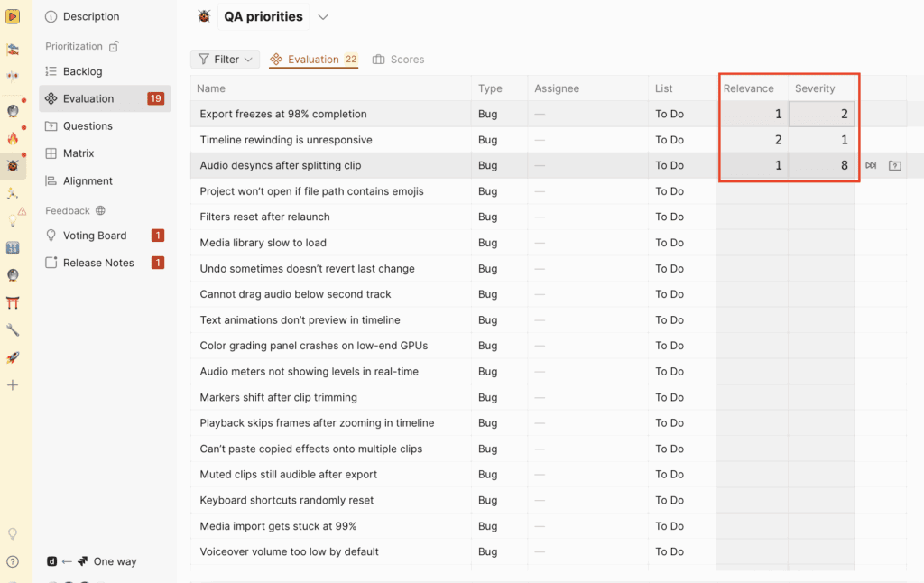Screen dimensions: 924x583
Task: Select the Evaluation tab
Action: click(313, 59)
